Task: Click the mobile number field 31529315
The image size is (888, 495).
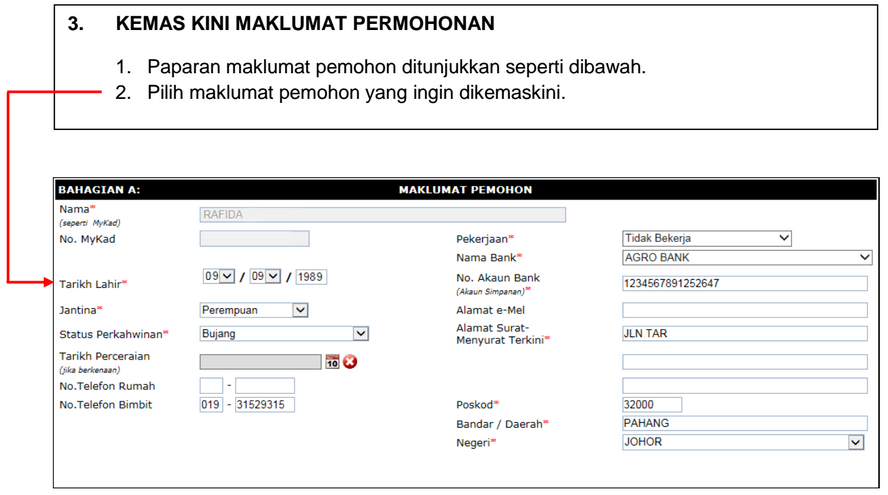Action: coord(265,404)
